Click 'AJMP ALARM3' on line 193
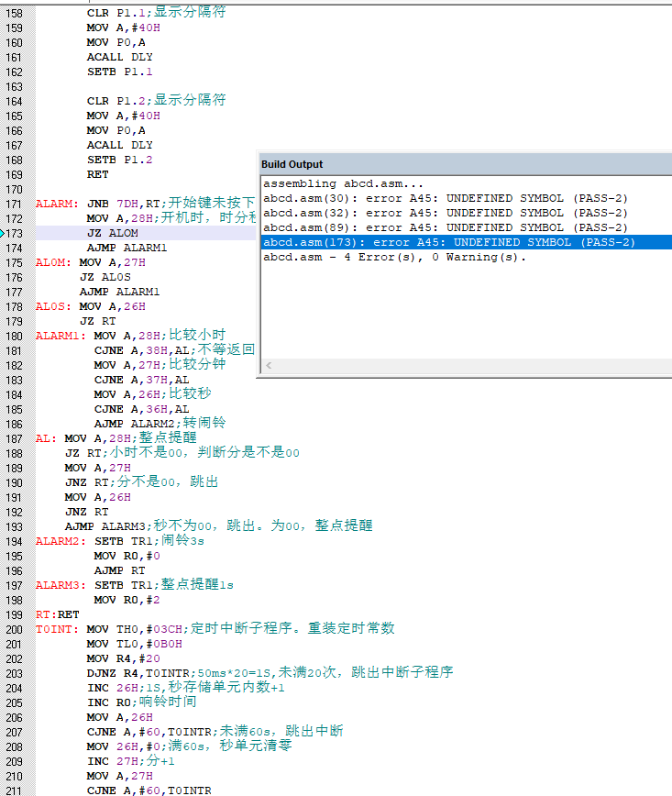The image size is (672, 796). point(105,527)
